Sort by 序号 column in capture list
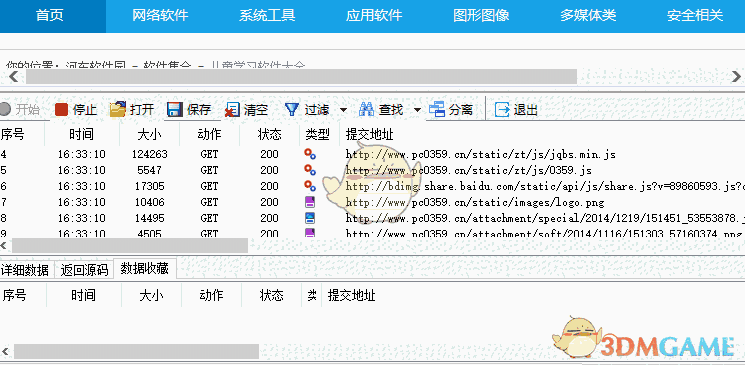The image size is (745, 365). tap(22, 134)
